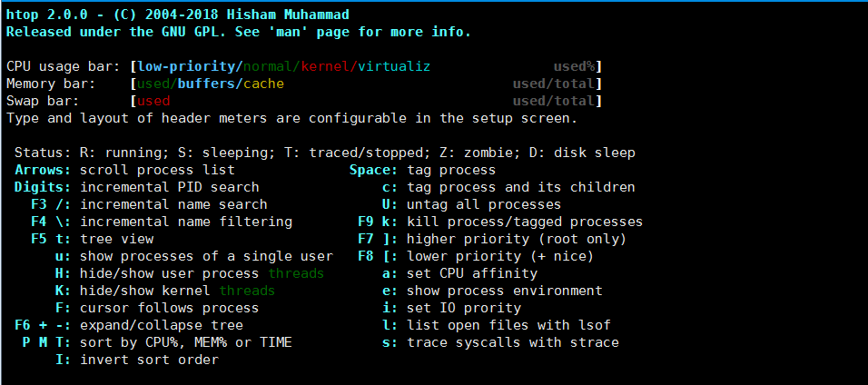Click 'F6 + -:' expand/collapse tree key
Viewport: 868px width, 385px height.
[x=44, y=325]
